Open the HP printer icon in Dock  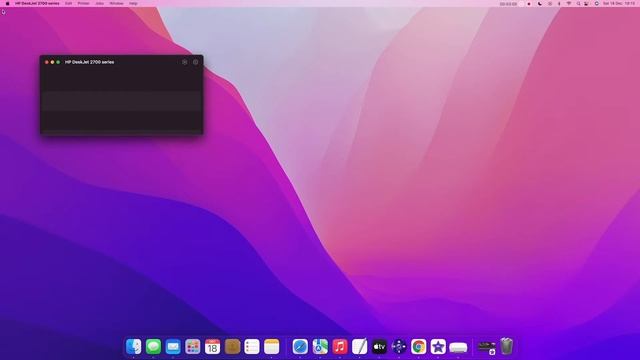pyautogui.click(x=458, y=347)
